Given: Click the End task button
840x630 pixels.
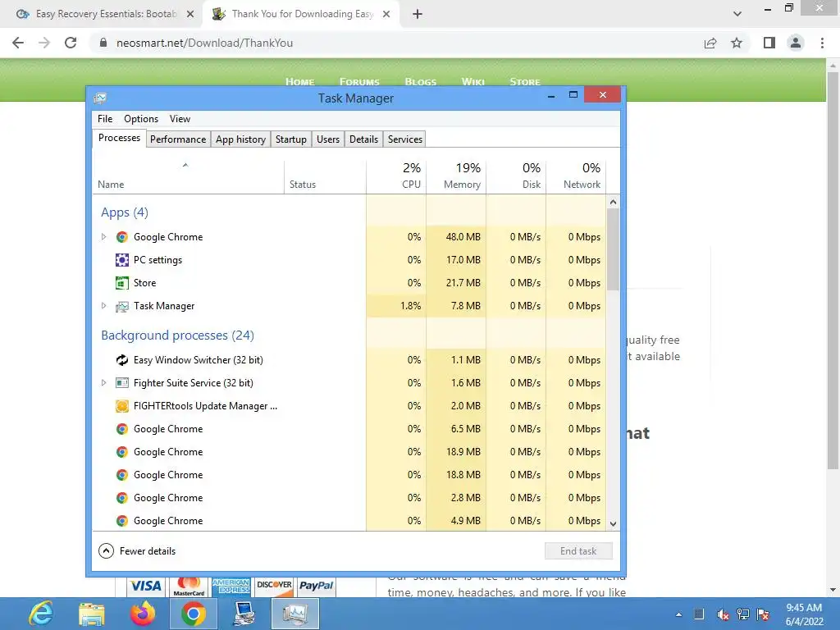Looking at the screenshot, I should click(x=578, y=551).
